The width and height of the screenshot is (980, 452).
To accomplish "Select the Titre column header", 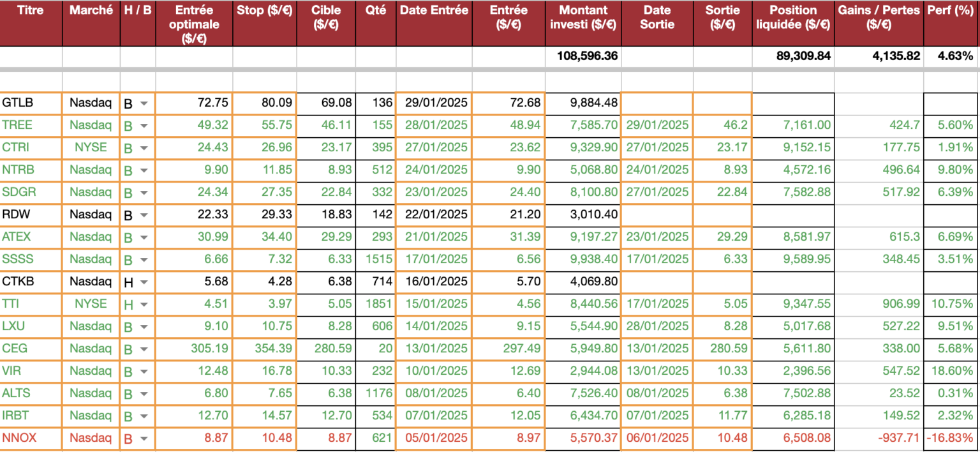I will pos(31,23).
